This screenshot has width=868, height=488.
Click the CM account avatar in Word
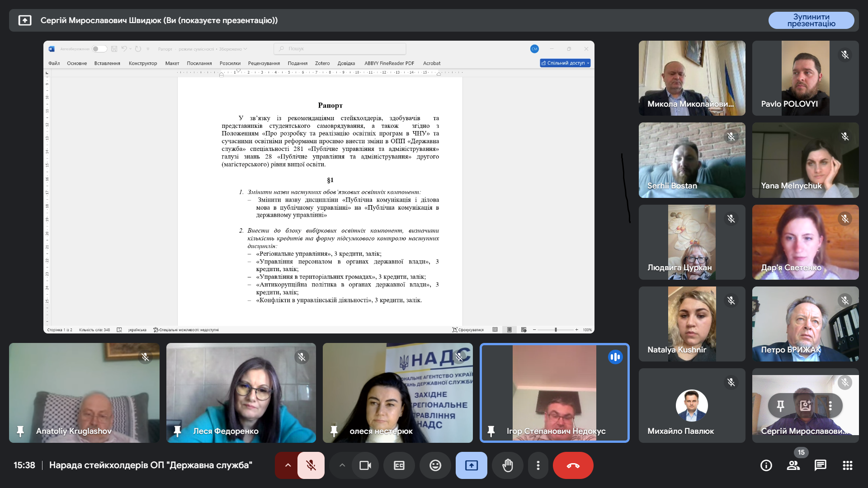(x=534, y=49)
